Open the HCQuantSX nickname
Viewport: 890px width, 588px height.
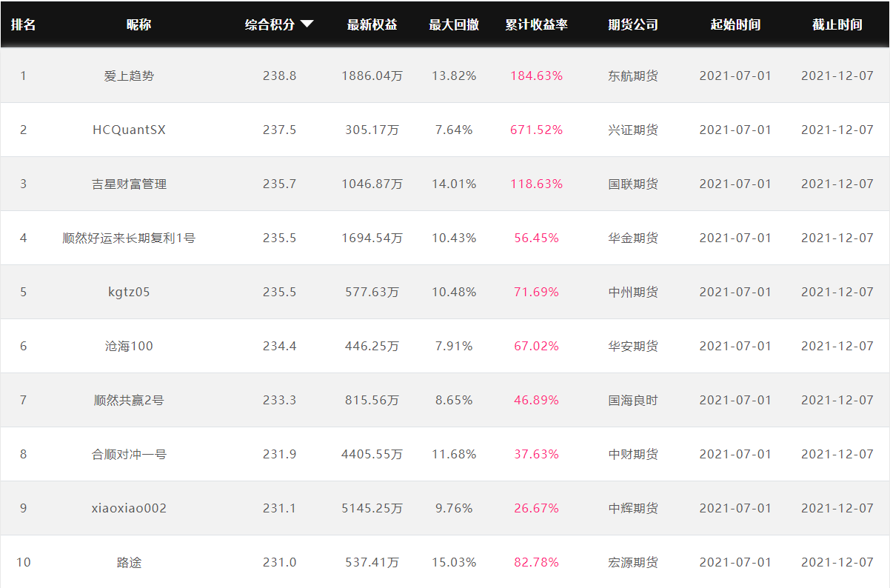click(129, 130)
